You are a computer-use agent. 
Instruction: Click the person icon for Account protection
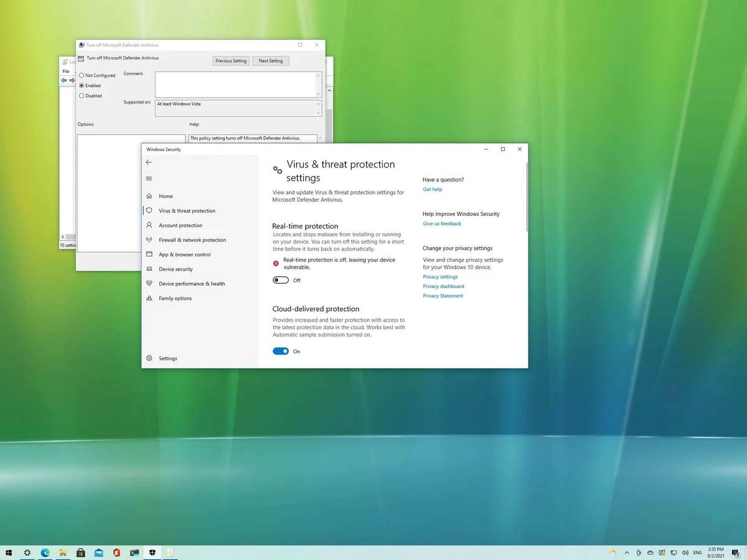point(149,225)
